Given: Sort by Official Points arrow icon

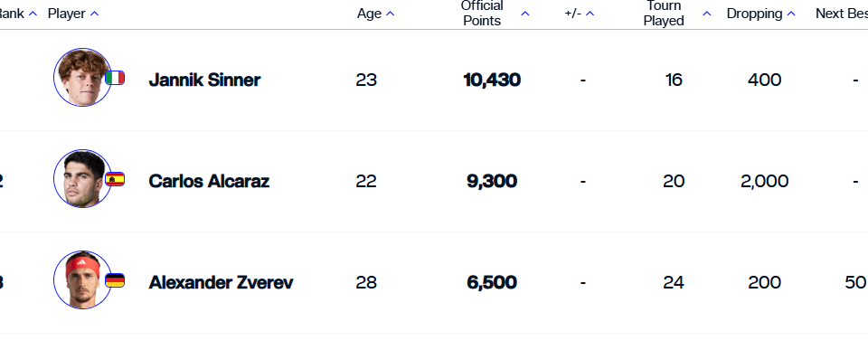Looking at the screenshot, I should (525, 14).
